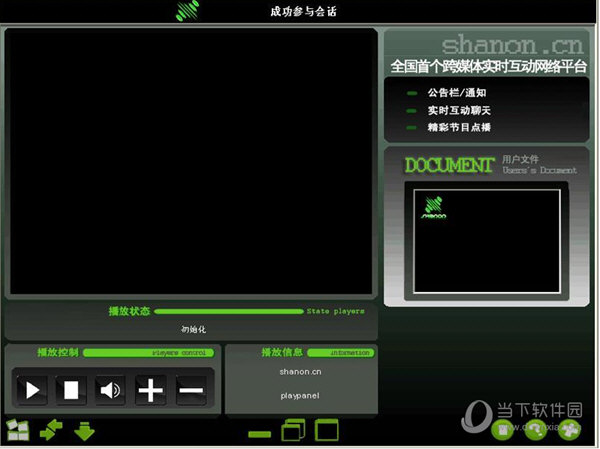The image size is (600, 449).
Task: Click the round green document icon
Action: [x=502, y=430]
